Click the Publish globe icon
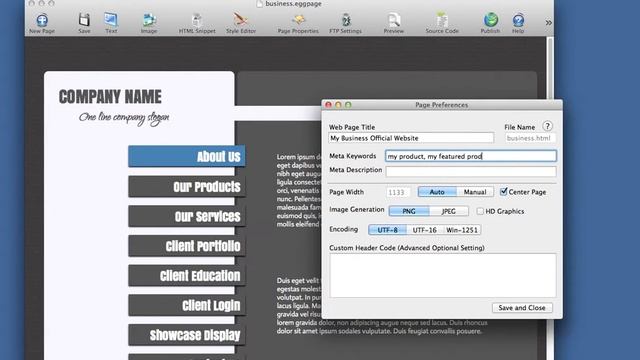This screenshot has height=360, width=640. point(490,20)
